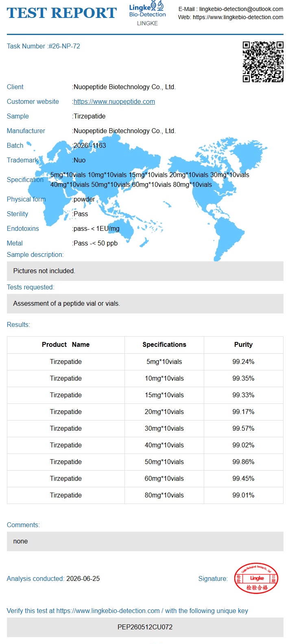Select the unique key PEP260512CU072
Screen dimensions: 290x644
[x=145, y=627]
